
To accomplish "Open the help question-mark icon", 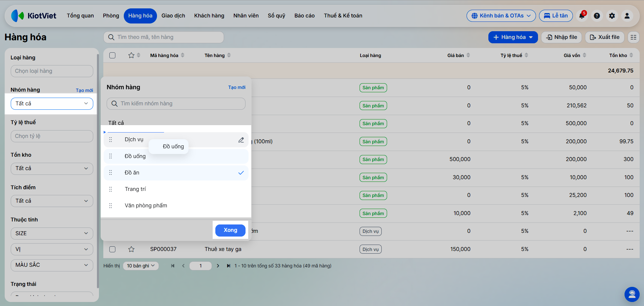I will pos(597,16).
